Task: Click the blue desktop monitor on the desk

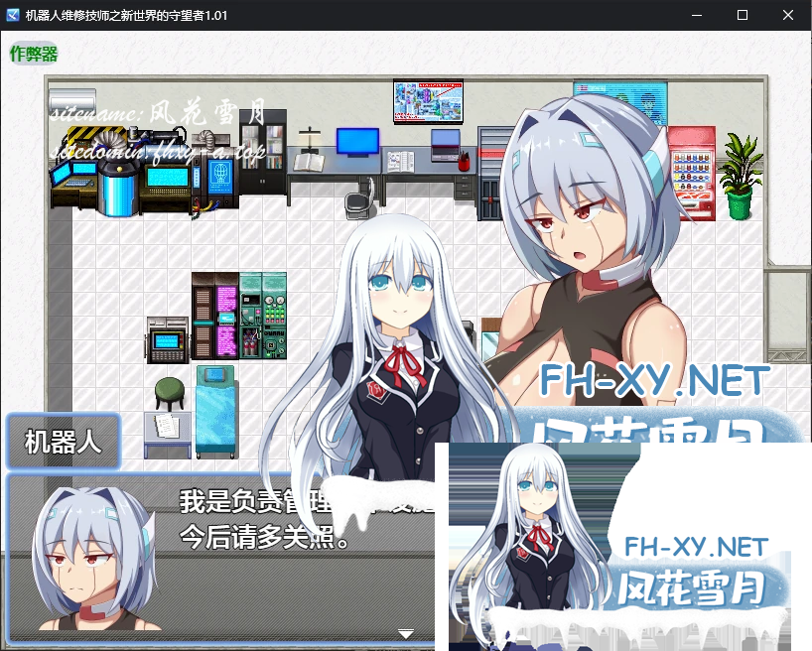Action: tap(357, 142)
